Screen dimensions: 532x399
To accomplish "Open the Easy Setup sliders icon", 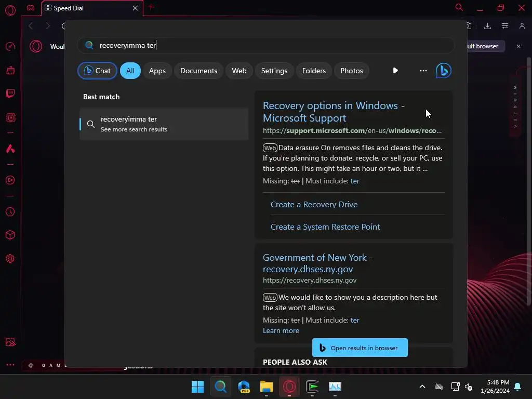I will point(505,26).
